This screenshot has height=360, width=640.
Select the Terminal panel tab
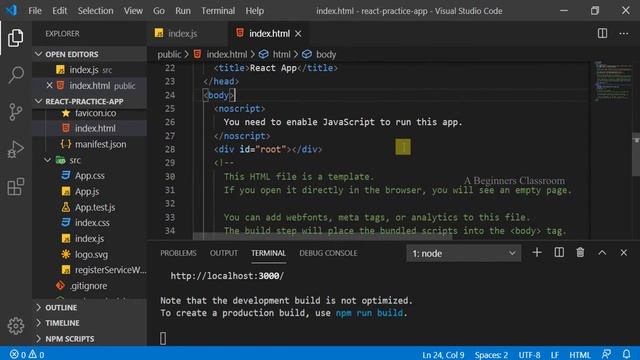pyautogui.click(x=268, y=253)
